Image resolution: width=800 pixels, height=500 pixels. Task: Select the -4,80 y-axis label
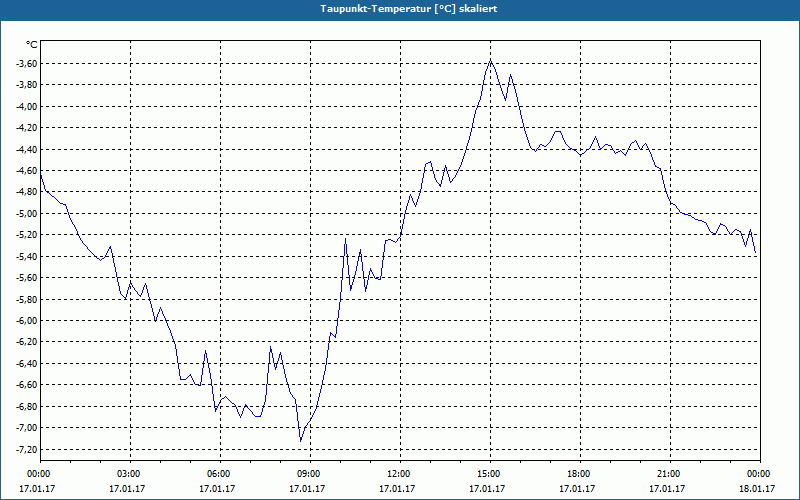tap(27, 192)
